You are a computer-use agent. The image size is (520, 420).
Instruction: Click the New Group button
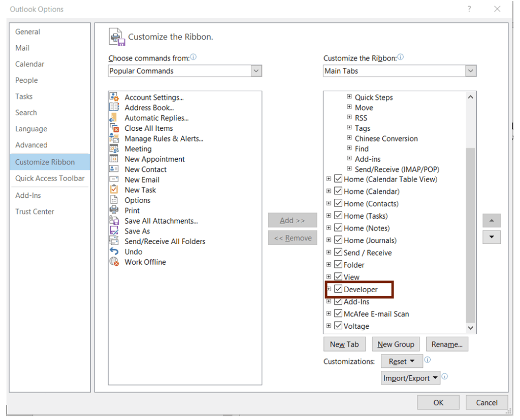[396, 344]
